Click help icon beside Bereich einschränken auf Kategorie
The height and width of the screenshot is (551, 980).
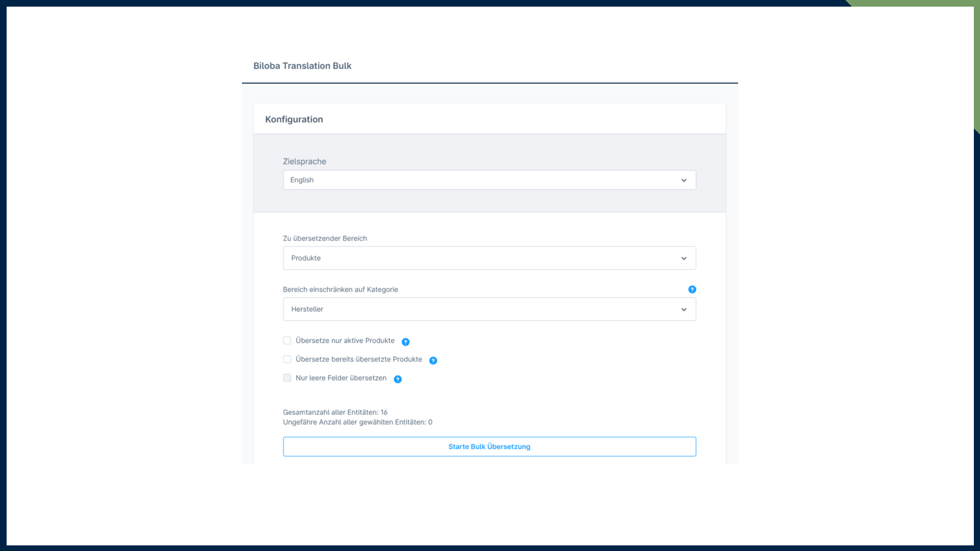[x=692, y=289]
